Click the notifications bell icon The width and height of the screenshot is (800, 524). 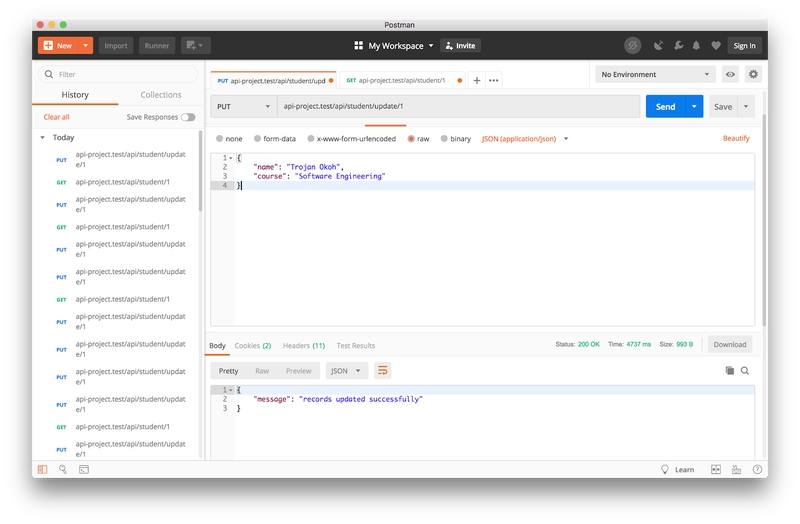tap(696, 45)
